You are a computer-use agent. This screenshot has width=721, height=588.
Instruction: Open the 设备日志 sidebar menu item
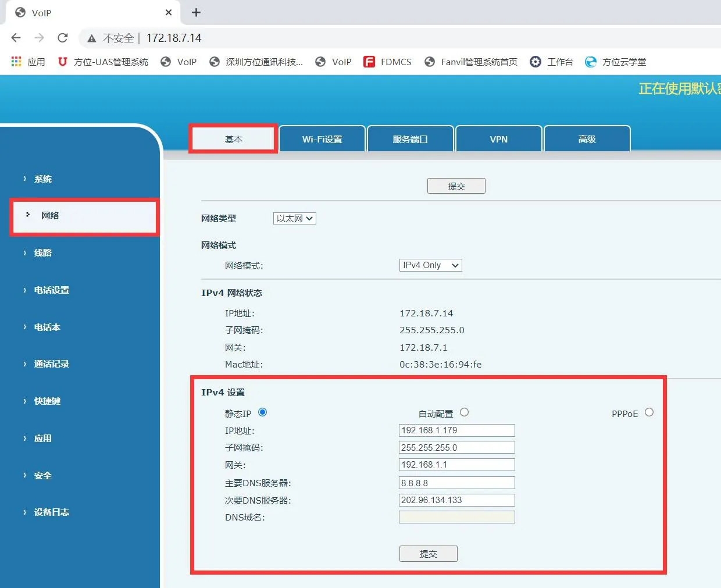(x=52, y=512)
